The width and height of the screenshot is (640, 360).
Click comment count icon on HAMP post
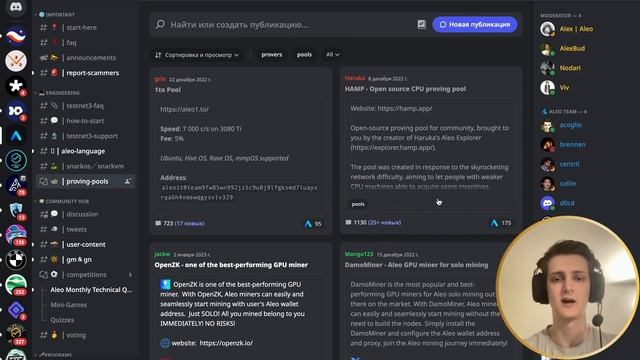[x=348, y=222]
